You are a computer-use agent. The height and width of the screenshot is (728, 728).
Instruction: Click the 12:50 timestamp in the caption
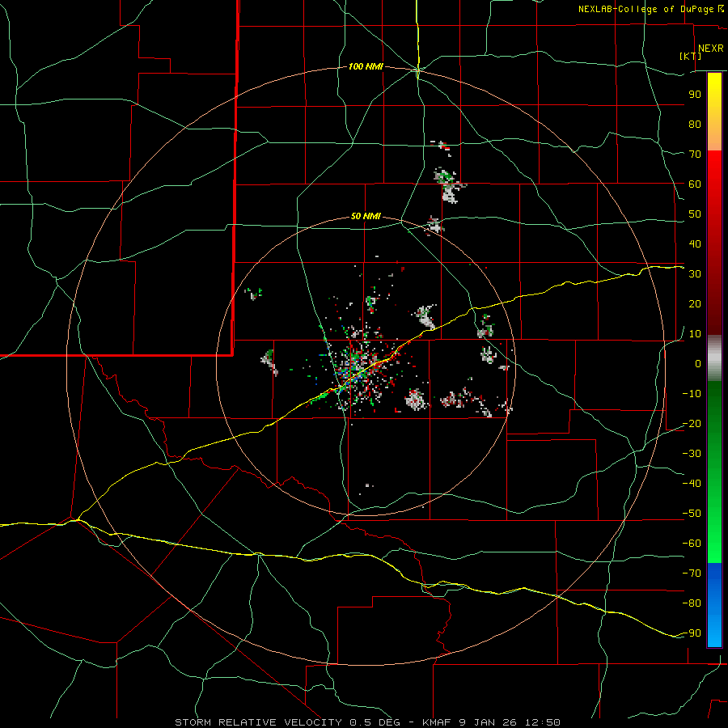pos(542,722)
